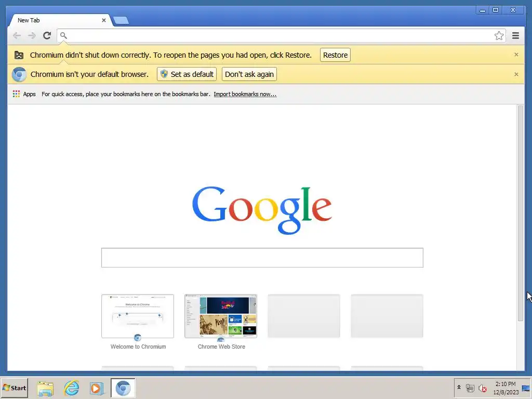Screen dimensions: 532x399
Task: Click Import bookmarks now link
Action: coord(245,94)
